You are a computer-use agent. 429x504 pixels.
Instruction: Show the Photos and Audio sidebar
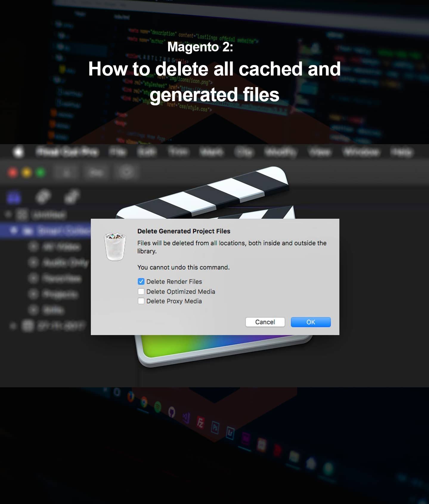coord(43,196)
